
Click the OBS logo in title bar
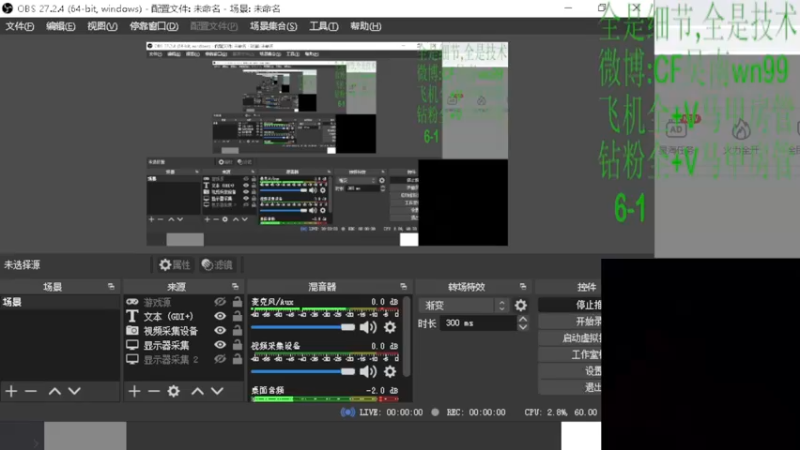tap(7, 8)
